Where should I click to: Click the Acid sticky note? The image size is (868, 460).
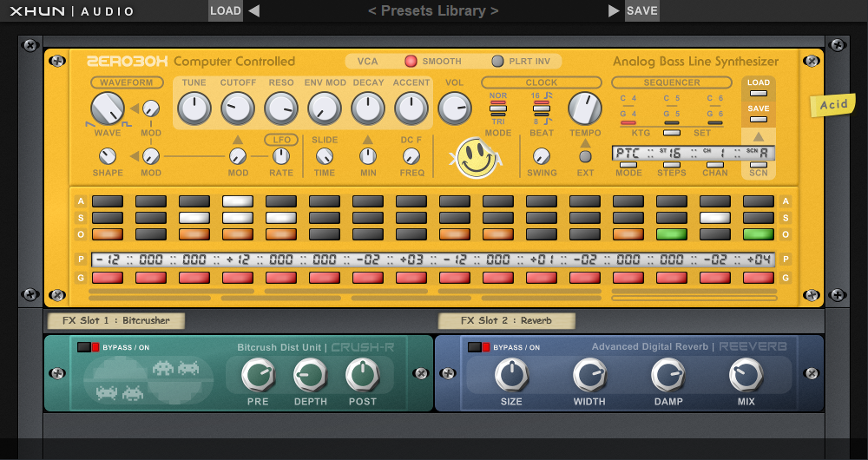(x=832, y=105)
